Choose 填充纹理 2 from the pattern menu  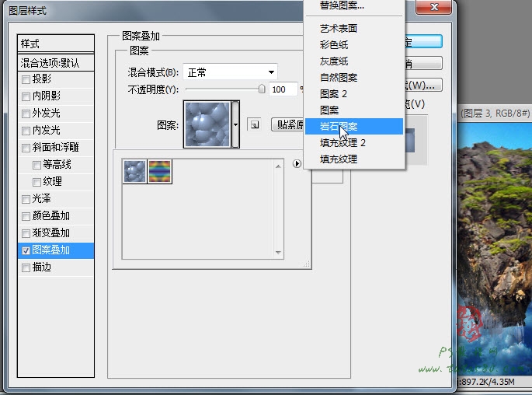click(x=354, y=142)
